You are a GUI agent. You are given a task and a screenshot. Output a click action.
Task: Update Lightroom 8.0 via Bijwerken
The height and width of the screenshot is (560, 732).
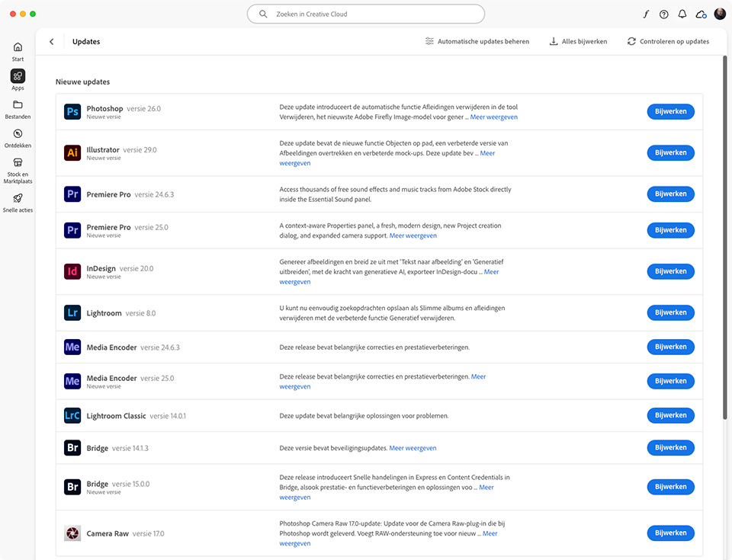coord(670,312)
